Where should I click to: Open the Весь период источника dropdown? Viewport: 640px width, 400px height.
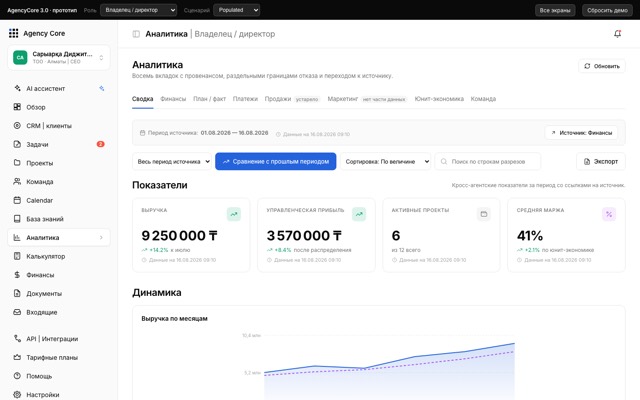[172, 162]
